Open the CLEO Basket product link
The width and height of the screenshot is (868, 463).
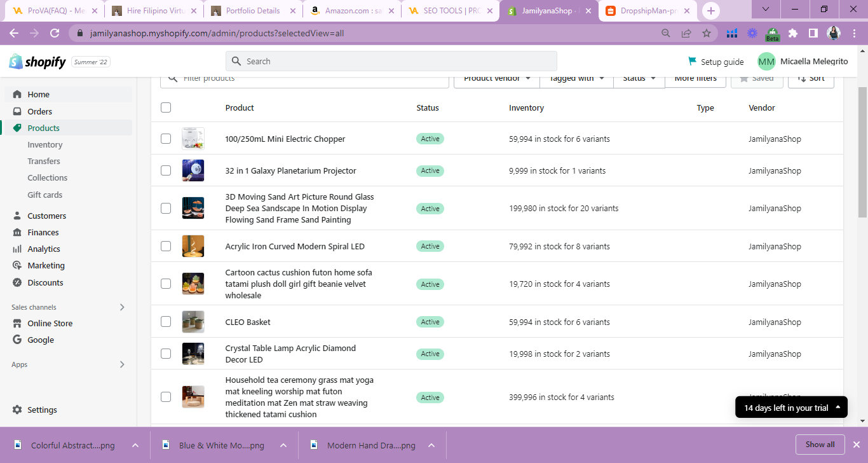(x=248, y=322)
